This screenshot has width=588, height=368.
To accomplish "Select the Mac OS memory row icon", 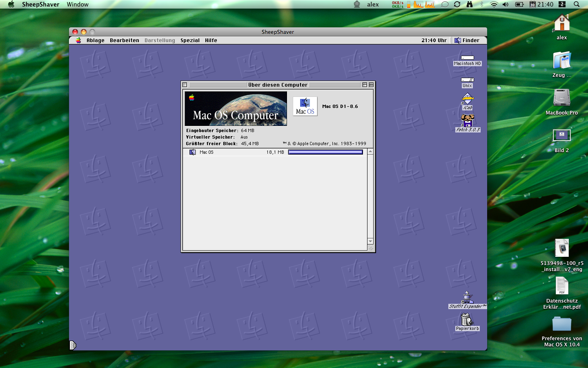I will [193, 152].
